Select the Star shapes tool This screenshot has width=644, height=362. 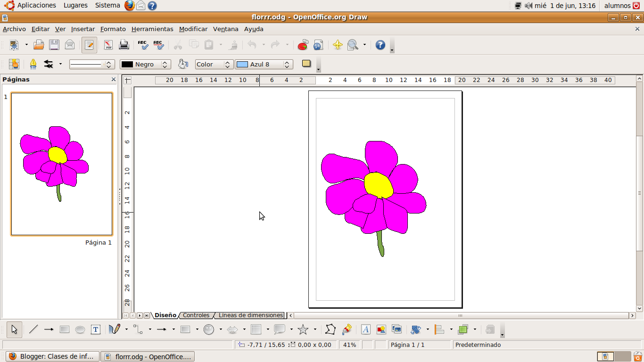pos(303,329)
